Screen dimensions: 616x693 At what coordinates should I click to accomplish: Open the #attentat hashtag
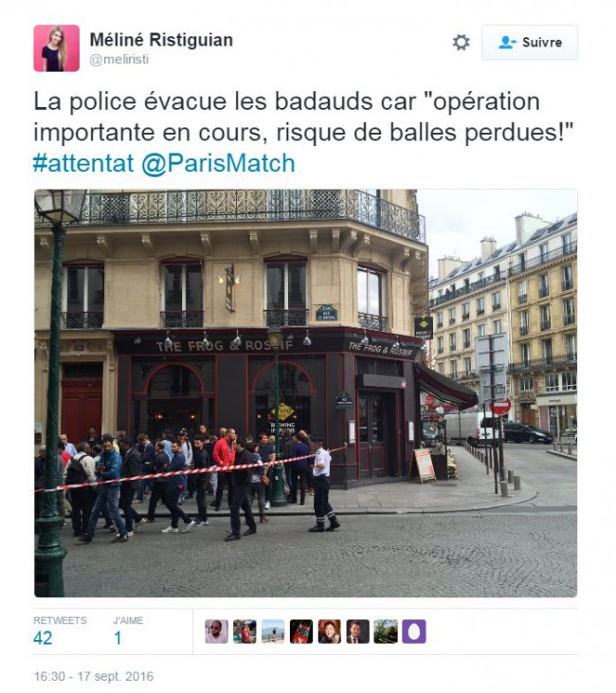click(83, 163)
